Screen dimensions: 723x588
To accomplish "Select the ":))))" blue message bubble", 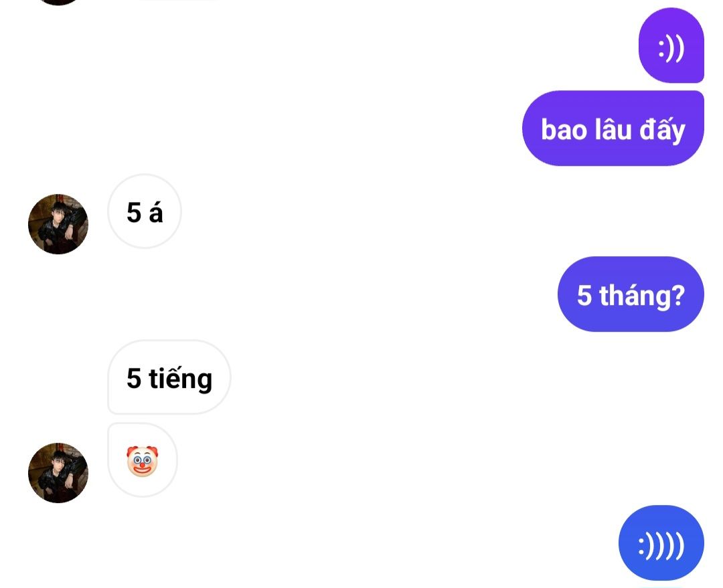I will [661, 543].
